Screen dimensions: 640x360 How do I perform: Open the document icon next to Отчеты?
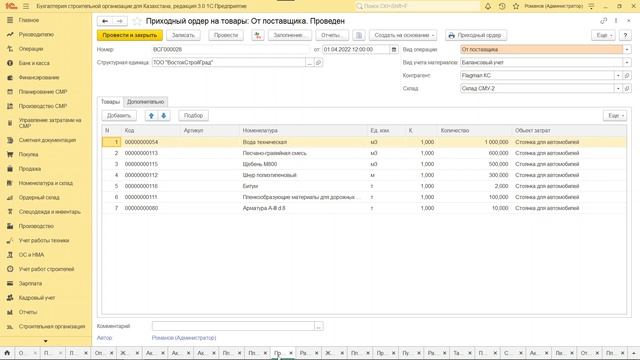(359, 36)
